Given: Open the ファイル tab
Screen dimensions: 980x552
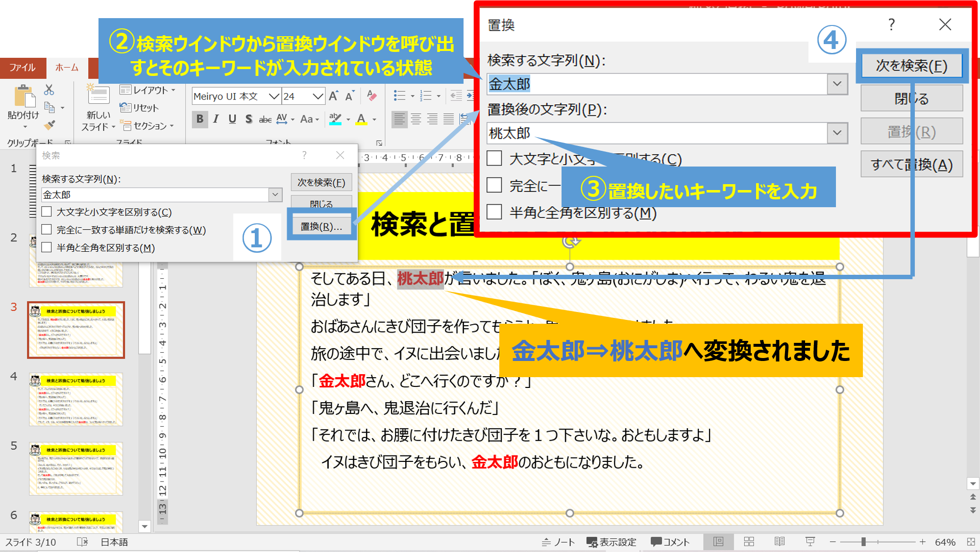Looking at the screenshot, I should click(x=23, y=67).
